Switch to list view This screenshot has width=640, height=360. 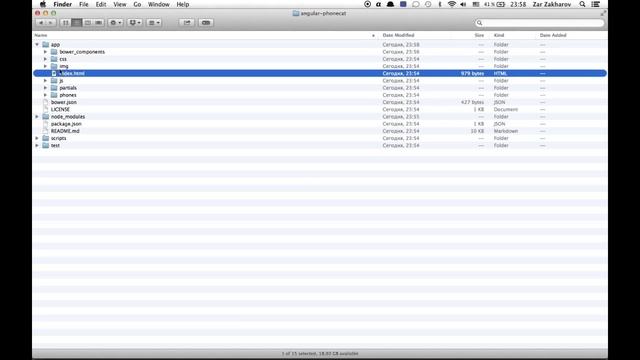click(x=76, y=22)
